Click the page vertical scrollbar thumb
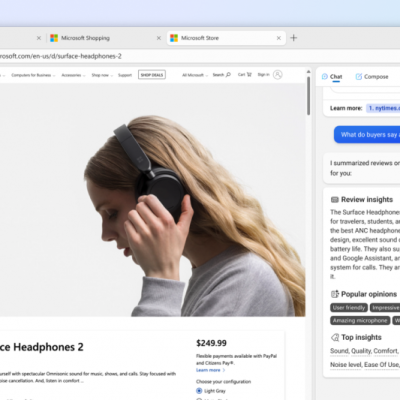Screen dimensions: 400x400 308,96
